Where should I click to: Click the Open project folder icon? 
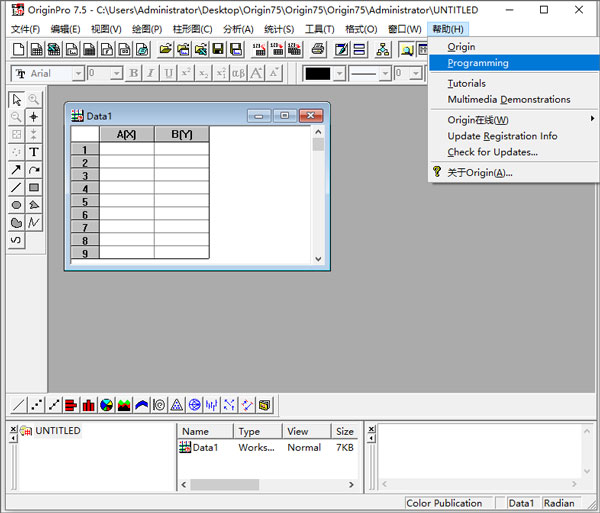[x=165, y=49]
